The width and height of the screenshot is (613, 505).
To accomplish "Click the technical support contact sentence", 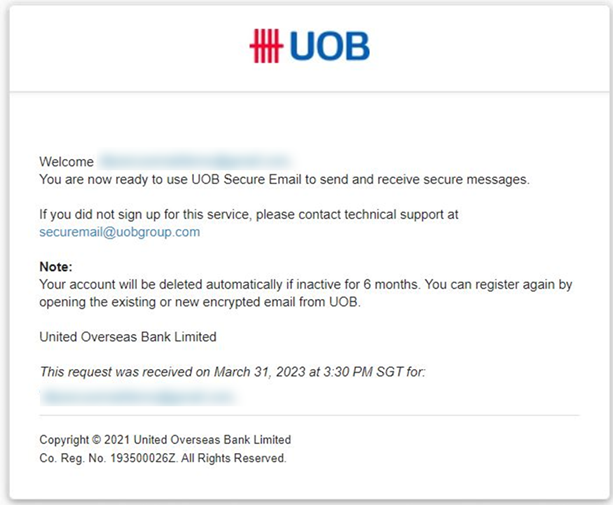I will 249,215.
